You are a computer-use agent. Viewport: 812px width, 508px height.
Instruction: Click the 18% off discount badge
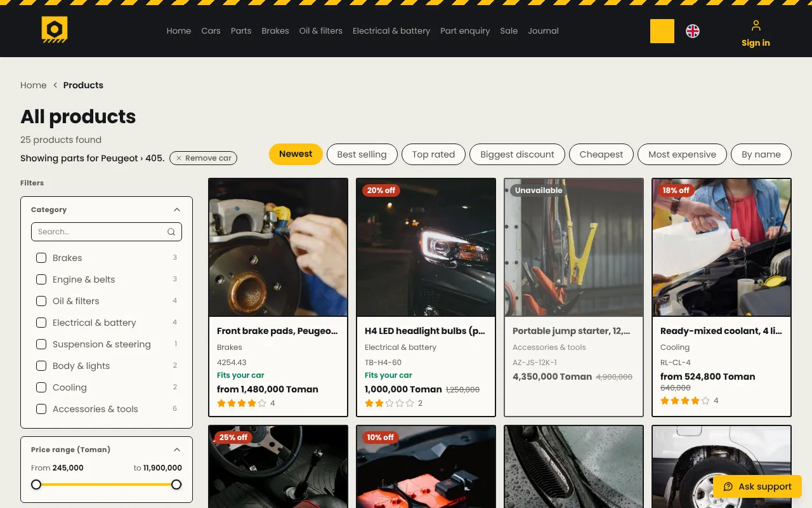(676, 190)
